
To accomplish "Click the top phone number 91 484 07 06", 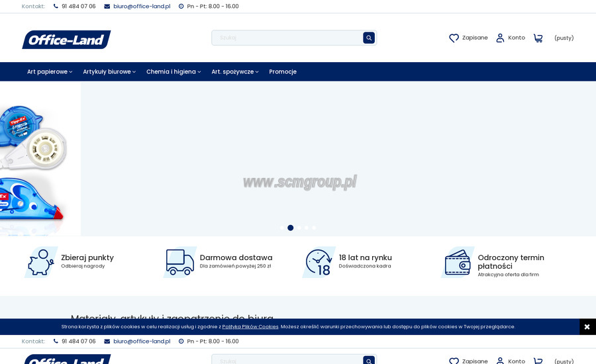I will [79, 7].
